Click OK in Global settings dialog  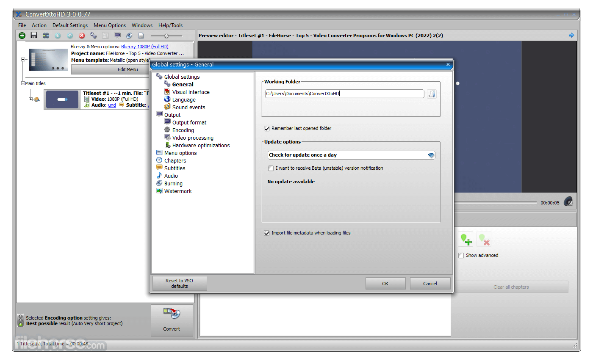tap(385, 284)
